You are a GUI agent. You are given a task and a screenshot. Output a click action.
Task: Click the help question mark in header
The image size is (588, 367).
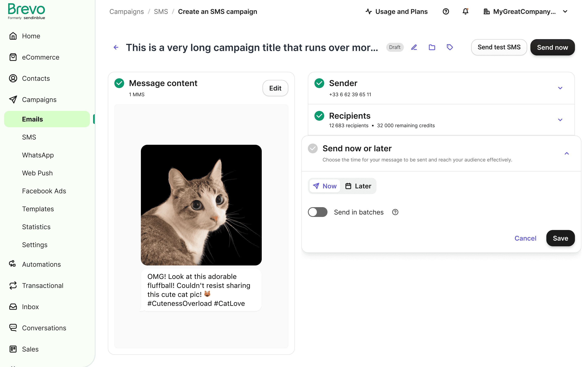[x=446, y=11]
